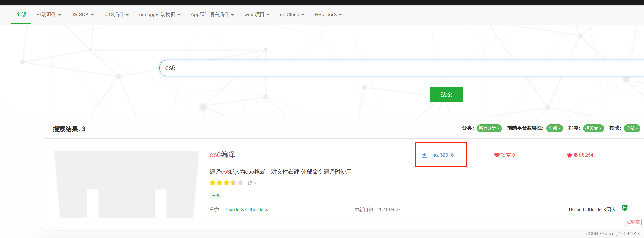The image size is (644, 238).
Task: Click the review count (7)
Action: click(x=252, y=183)
